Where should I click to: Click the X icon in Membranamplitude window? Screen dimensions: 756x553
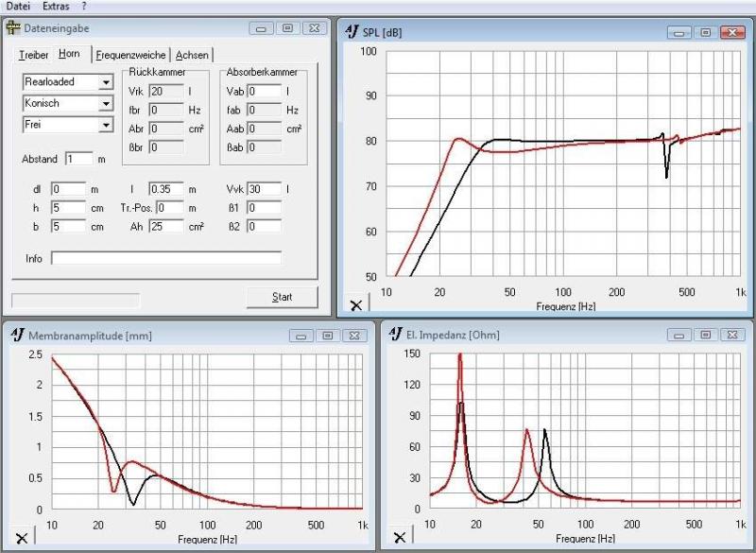point(22,538)
